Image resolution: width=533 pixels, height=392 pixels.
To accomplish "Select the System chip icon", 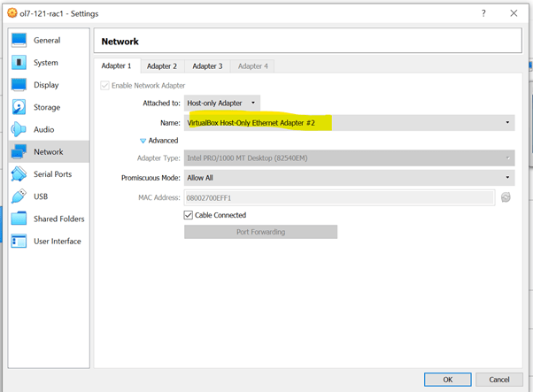I will [x=19, y=63].
